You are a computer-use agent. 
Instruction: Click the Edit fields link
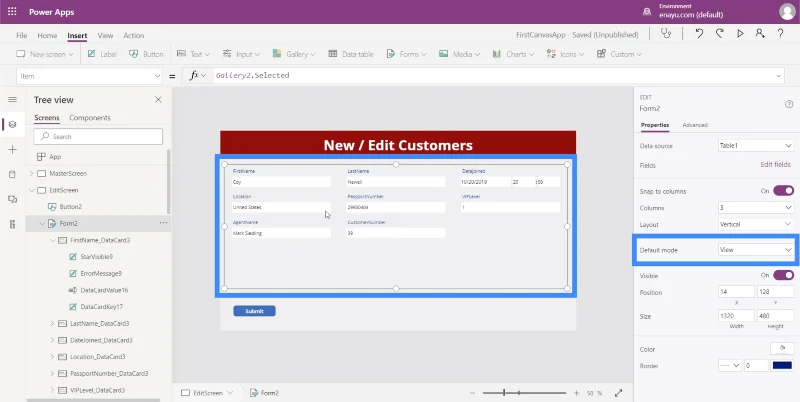coord(775,165)
